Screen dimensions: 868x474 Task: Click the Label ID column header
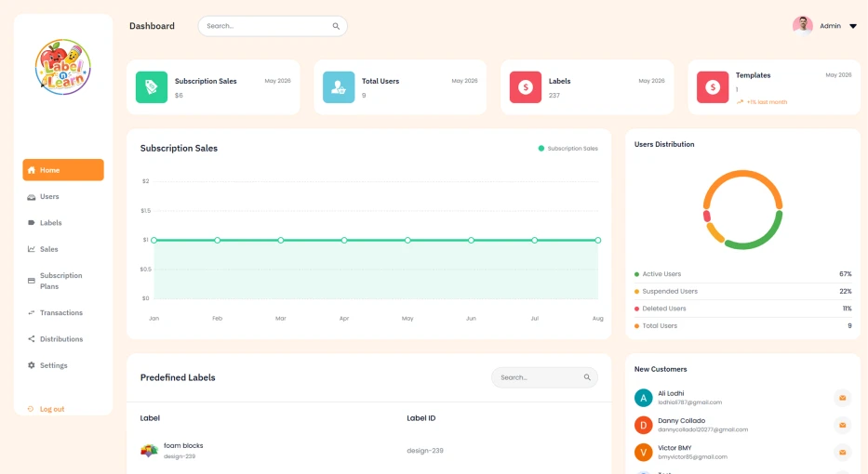[421, 418]
